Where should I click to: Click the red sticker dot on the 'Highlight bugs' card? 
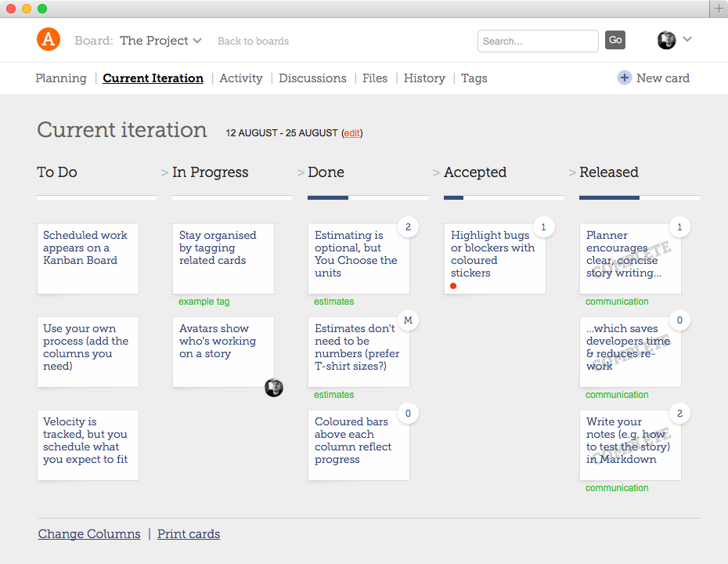pyautogui.click(x=452, y=286)
